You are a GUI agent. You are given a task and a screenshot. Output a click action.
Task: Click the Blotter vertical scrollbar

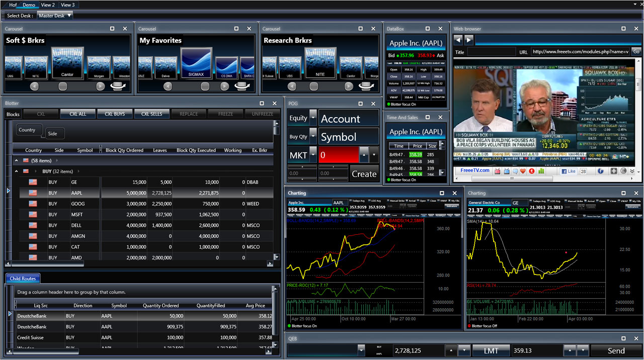point(276,191)
